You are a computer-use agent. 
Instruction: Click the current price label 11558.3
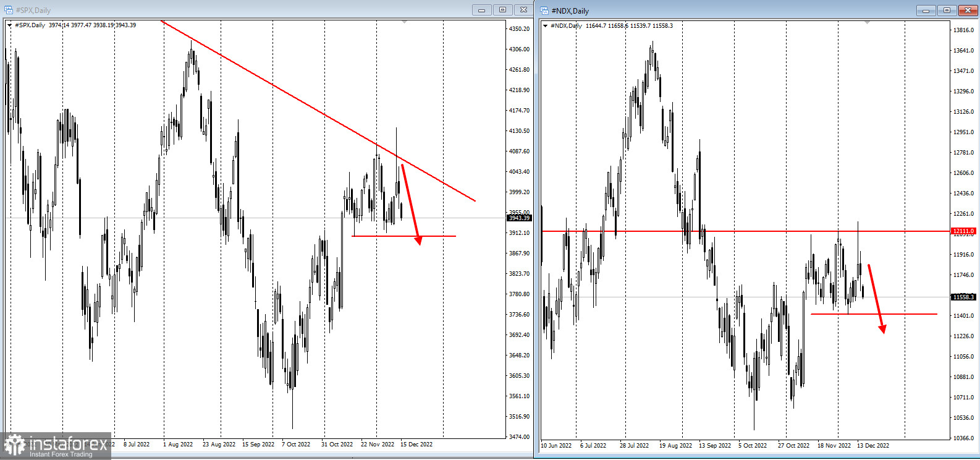point(963,297)
